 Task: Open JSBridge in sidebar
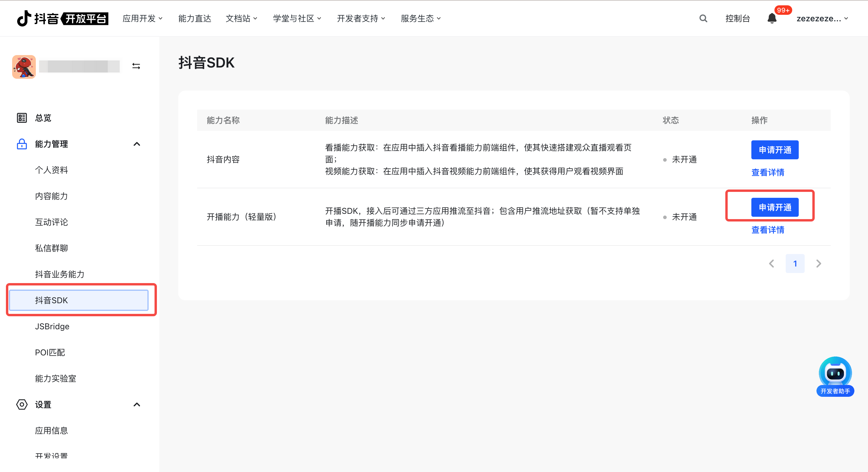tap(52, 326)
